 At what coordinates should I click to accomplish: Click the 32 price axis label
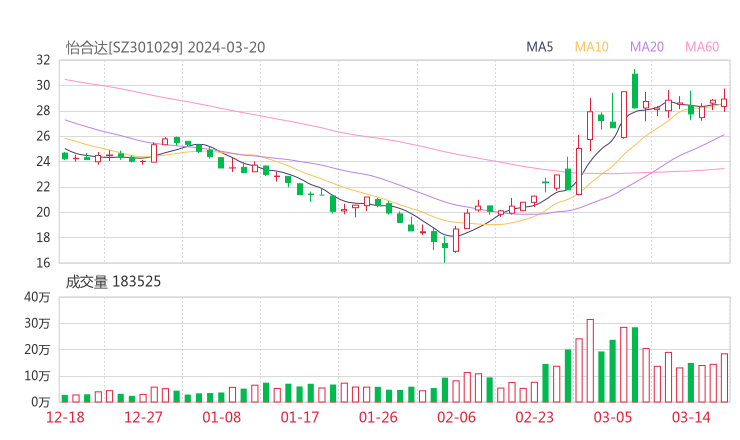(x=43, y=60)
